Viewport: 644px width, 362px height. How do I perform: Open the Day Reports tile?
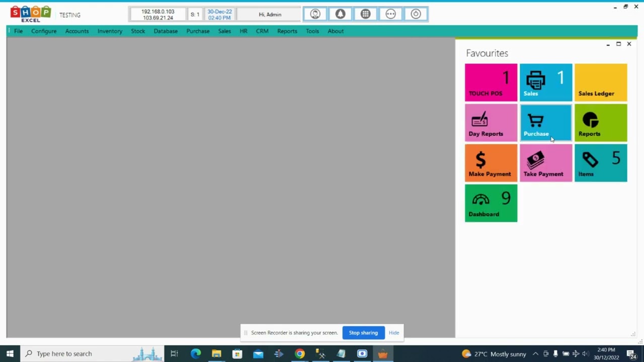(491, 123)
